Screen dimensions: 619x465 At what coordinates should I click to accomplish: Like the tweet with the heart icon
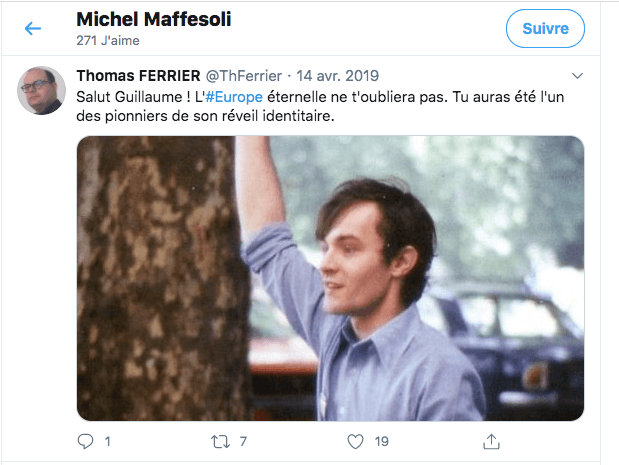(x=354, y=441)
